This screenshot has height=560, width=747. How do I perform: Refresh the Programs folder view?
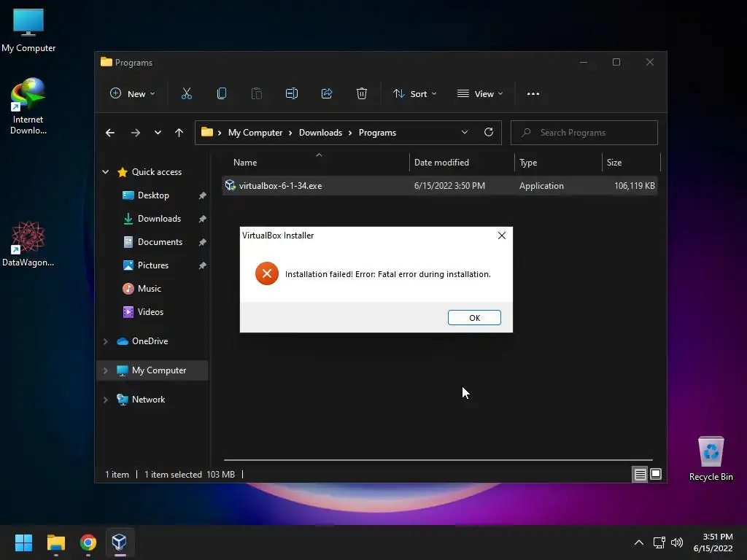click(489, 133)
